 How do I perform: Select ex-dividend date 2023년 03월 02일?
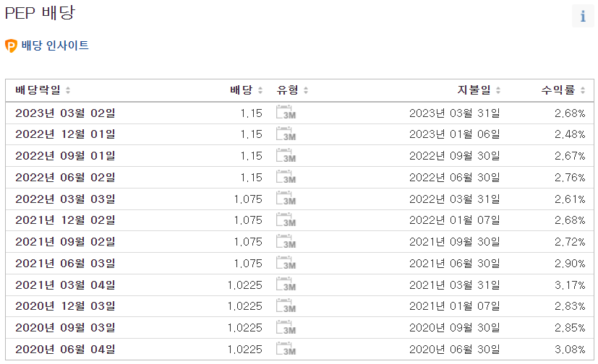tap(65, 113)
